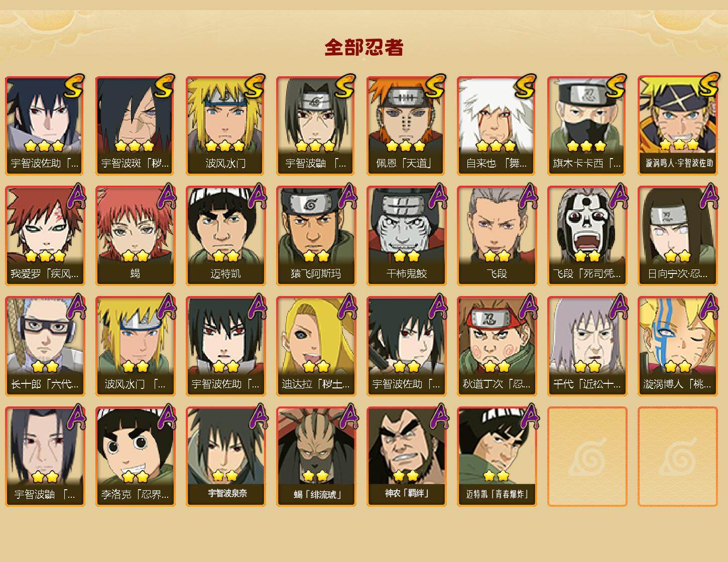
Task: Open the 李洛克「忍界…」 ninja card
Action: (135, 457)
